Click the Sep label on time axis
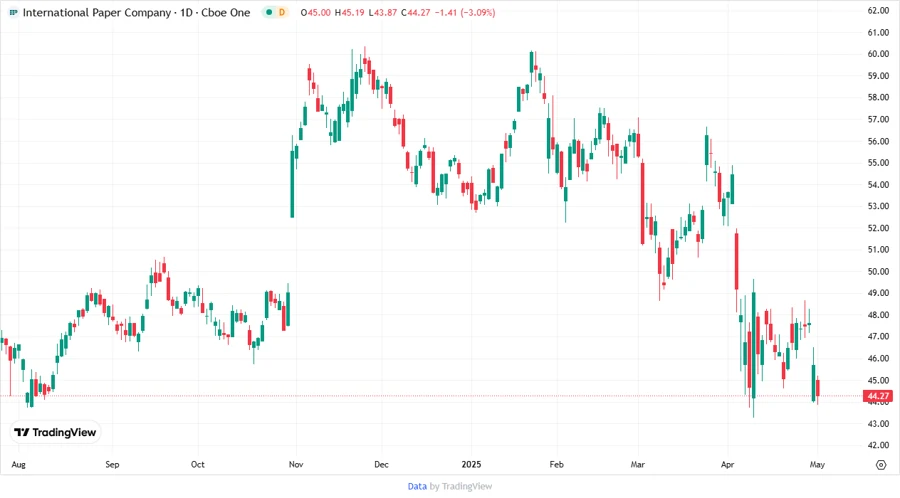The image size is (900, 498). click(x=112, y=465)
